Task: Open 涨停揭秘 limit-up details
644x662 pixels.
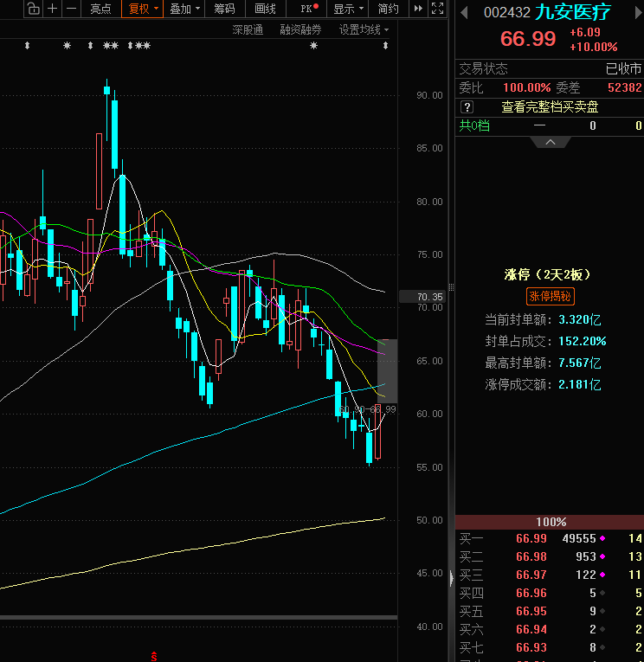Action: 551,296
